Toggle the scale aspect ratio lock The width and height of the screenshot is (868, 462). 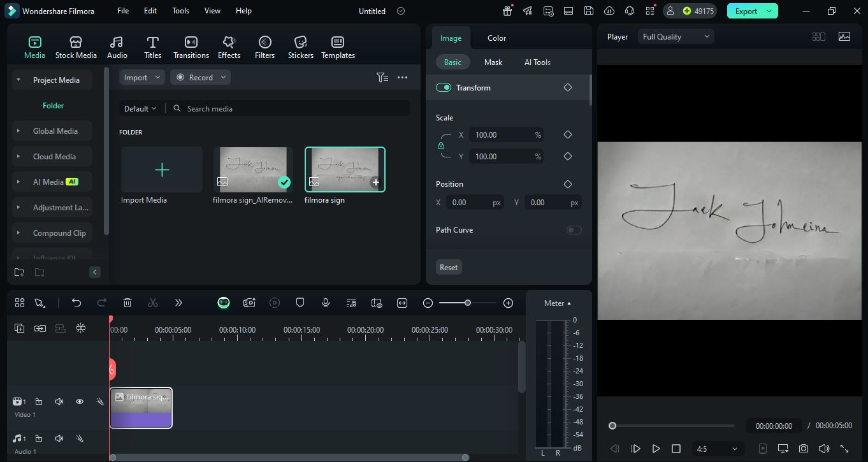[x=441, y=146]
